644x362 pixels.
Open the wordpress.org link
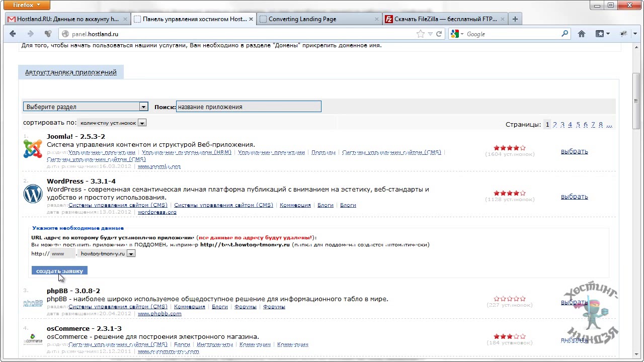click(x=157, y=212)
